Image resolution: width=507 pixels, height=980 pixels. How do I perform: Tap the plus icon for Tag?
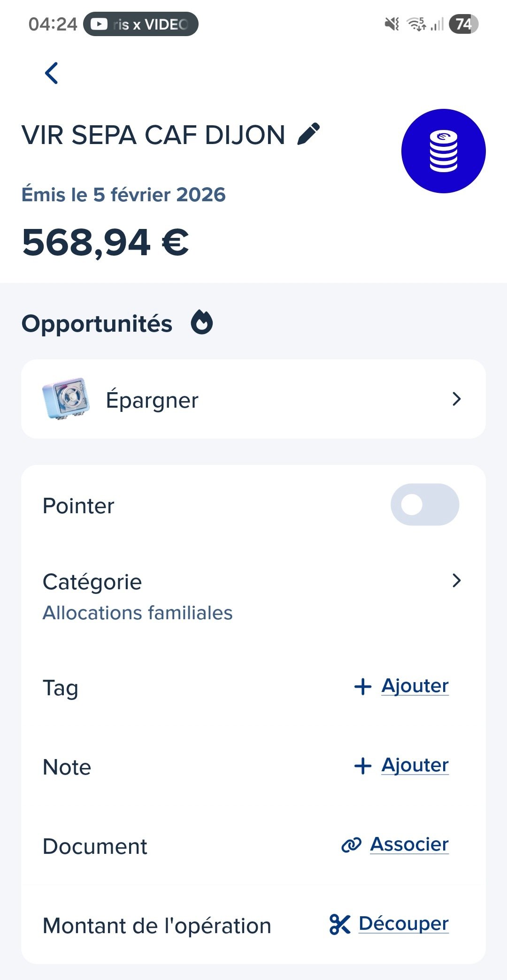(363, 686)
